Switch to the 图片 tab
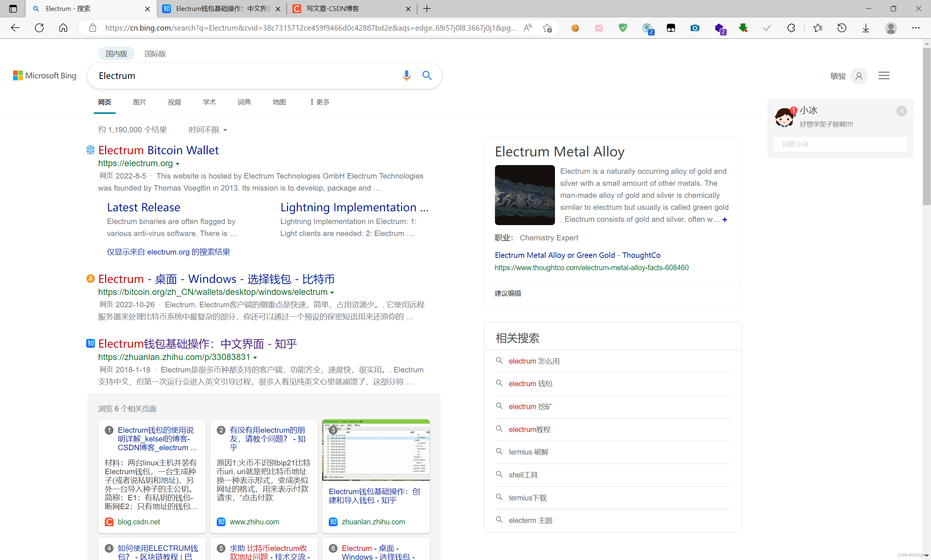The width and height of the screenshot is (931, 560). click(x=139, y=102)
